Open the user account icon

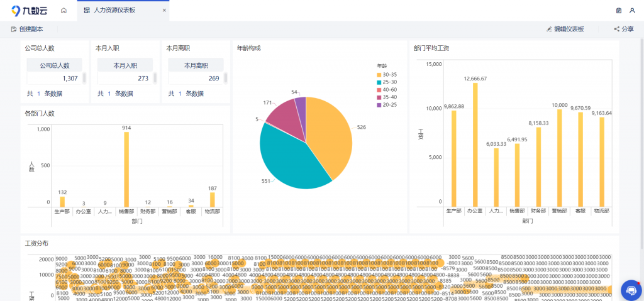click(x=633, y=11)
